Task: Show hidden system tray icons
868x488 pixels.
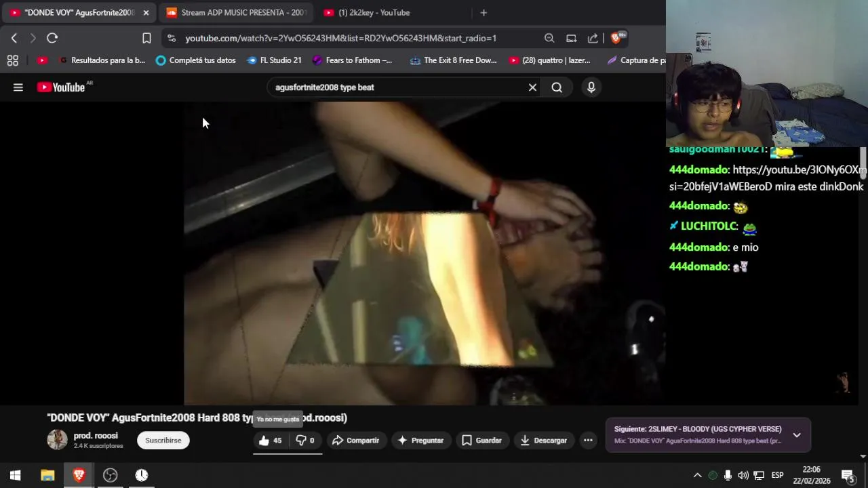Action: point(697,475)
